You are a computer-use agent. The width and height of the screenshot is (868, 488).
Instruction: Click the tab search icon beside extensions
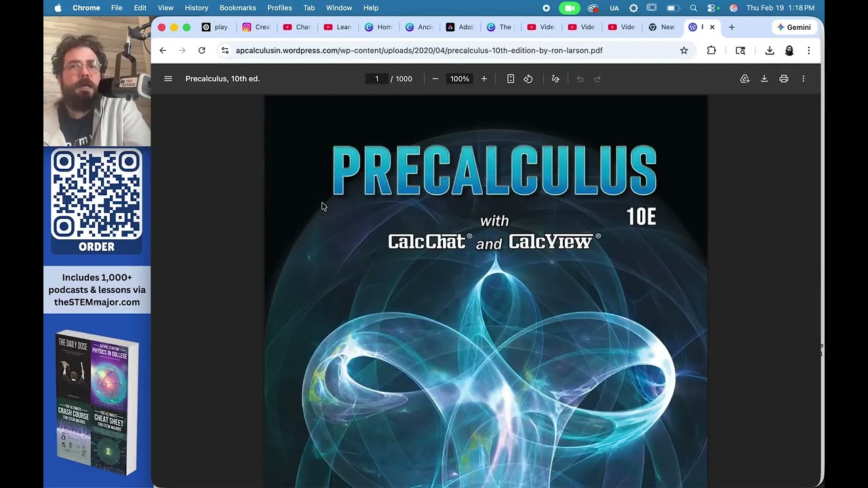741,50
